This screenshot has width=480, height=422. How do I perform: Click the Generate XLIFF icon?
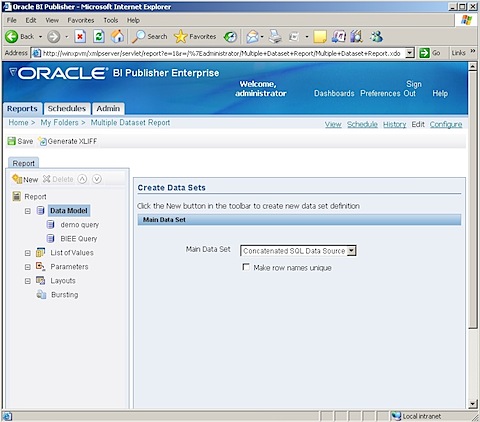tap(43, 141)
